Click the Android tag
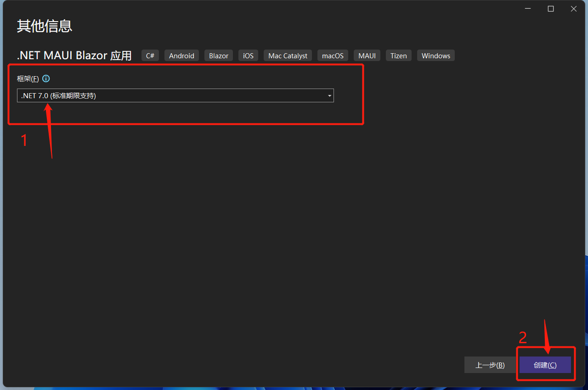 181,56
